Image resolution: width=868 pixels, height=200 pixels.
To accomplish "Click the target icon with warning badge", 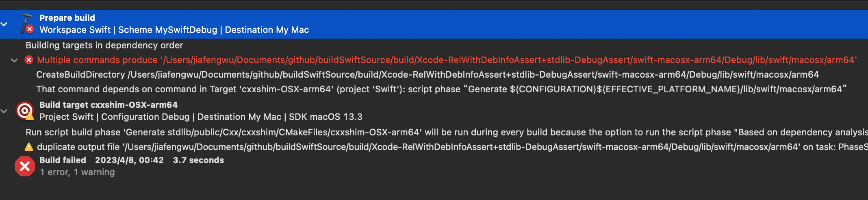I will coord(25,111).
